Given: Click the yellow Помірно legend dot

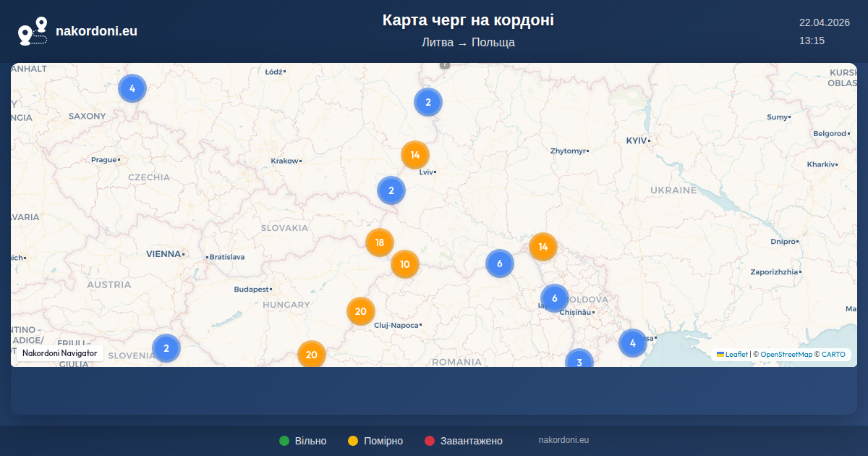Looking at the screenshot, I should point(353,441).
